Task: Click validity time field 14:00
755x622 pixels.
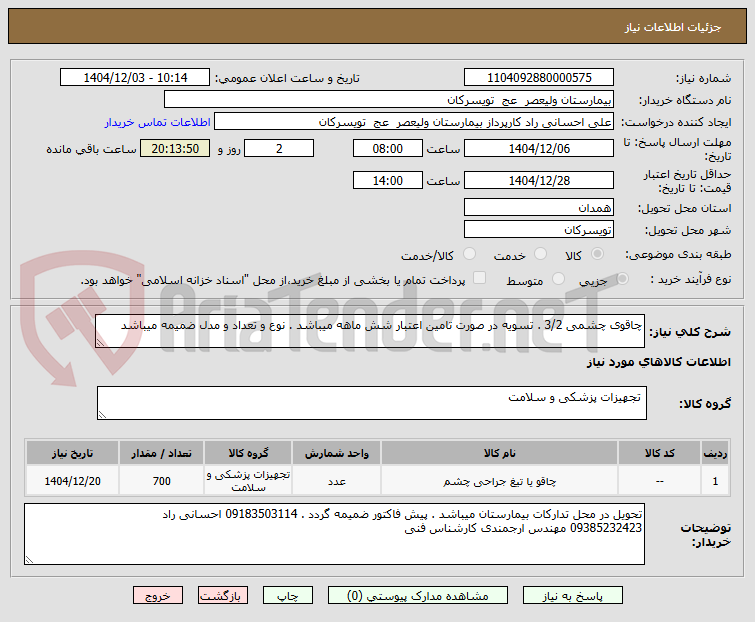Action: coord(388,180)
